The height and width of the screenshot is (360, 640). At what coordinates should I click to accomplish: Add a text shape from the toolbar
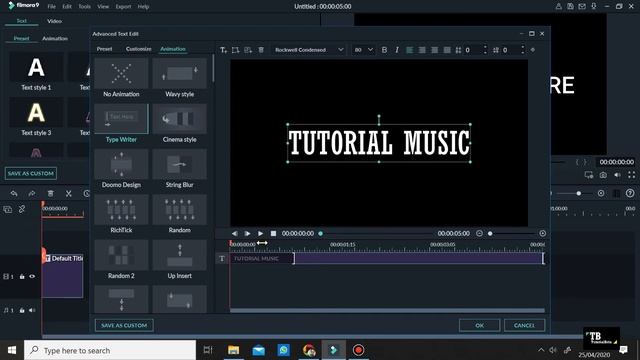point(236,50)
